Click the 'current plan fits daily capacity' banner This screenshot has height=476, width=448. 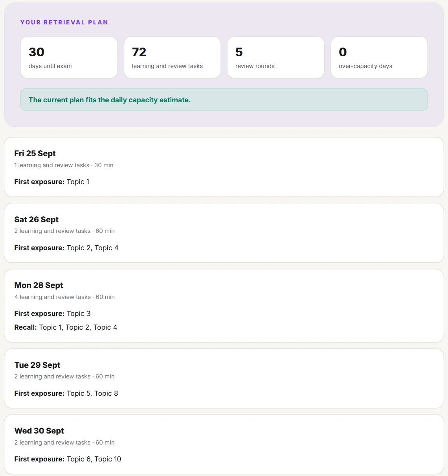224,100
